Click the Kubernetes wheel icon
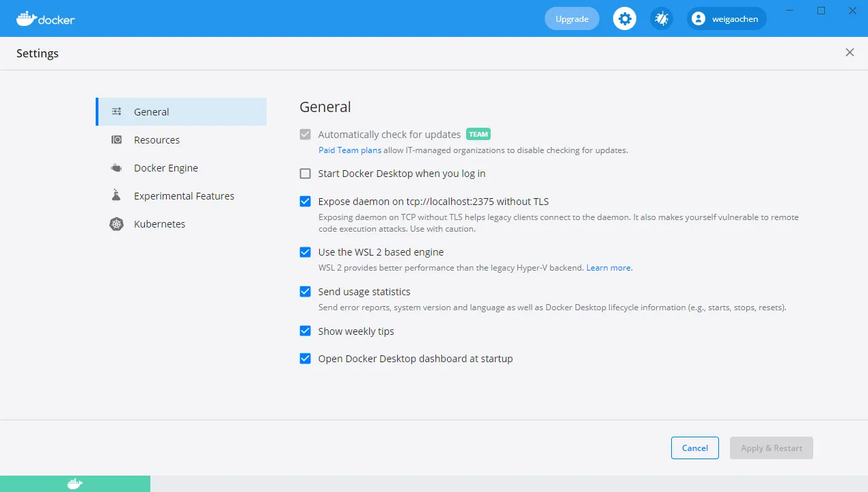This screenshot has height=492, width=868. (x=117, y=224)
